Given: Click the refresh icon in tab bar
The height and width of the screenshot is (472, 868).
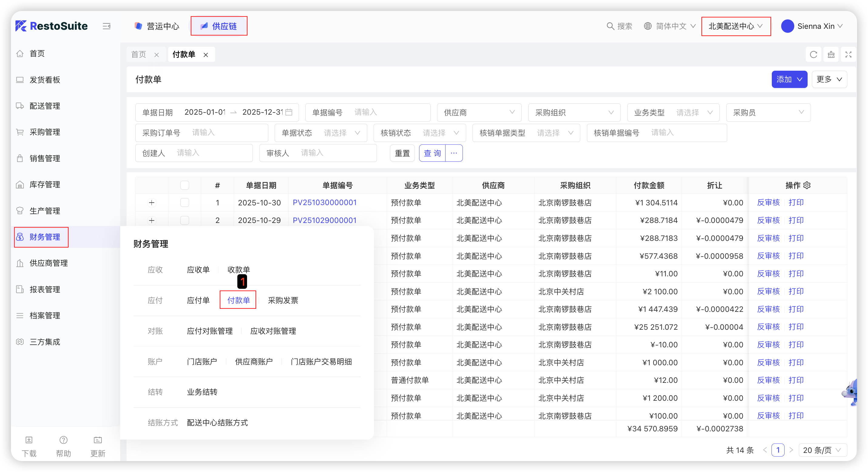Looking at the screenshot, I should point(813,55).
